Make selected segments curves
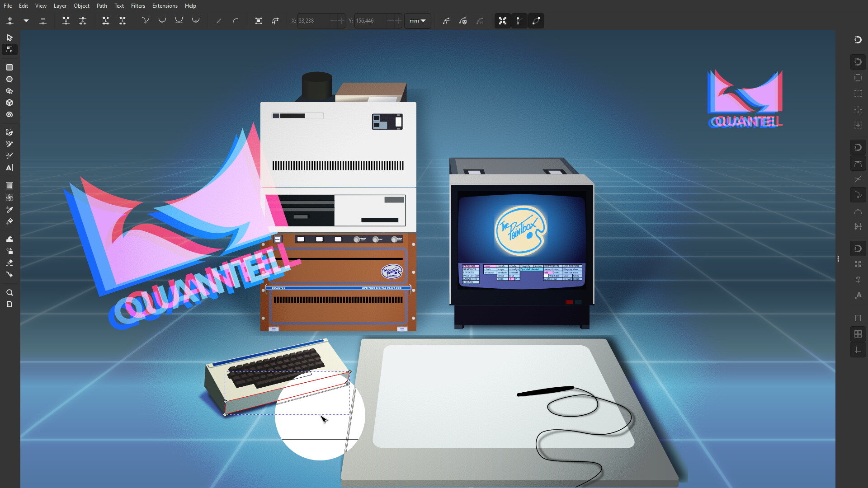Screen dimensions: 868x488 [236, 21]
